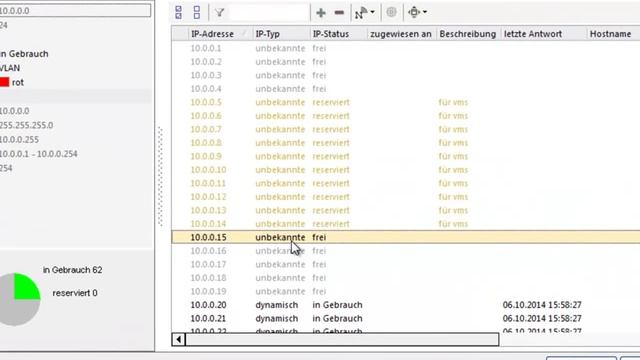Viewport: 640px width, 360px height.
Task: Click the select-all checkboxes icon
Action: [x=178, y=12]
